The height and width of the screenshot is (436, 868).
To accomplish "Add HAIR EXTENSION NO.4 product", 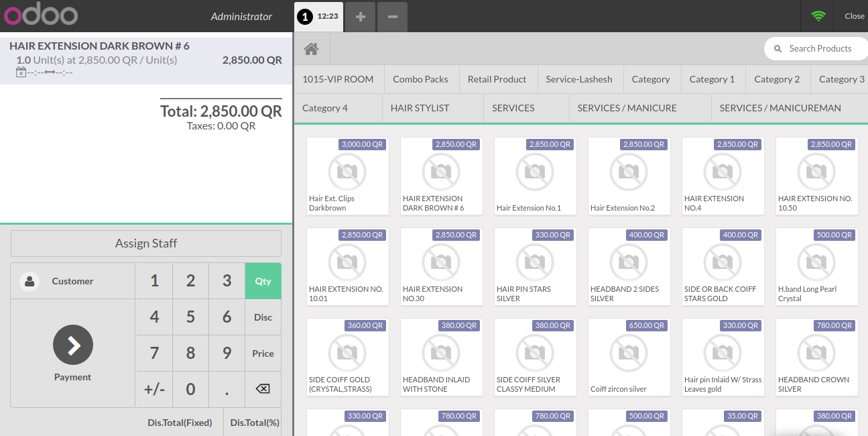I will [x=723, y=176].
